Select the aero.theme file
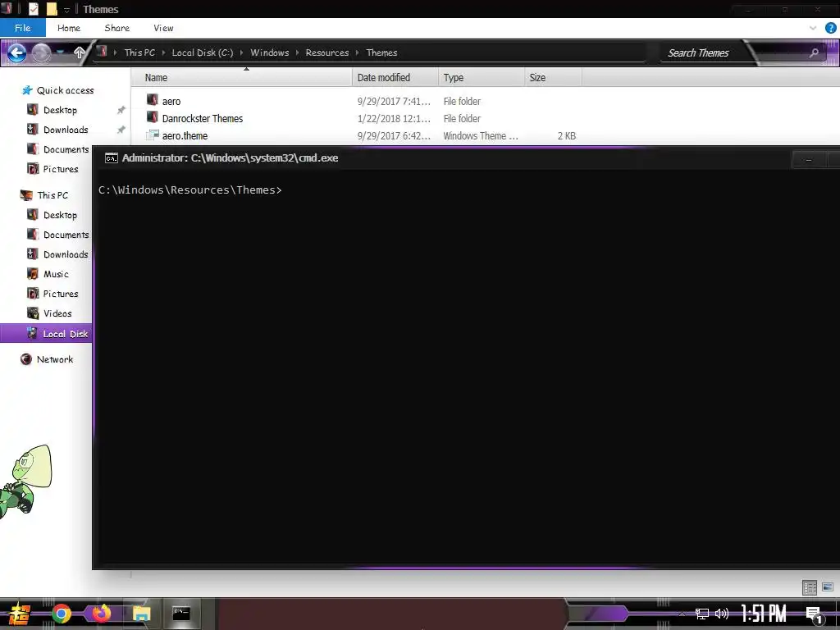840x630 pixels. [x=185, y=135]
